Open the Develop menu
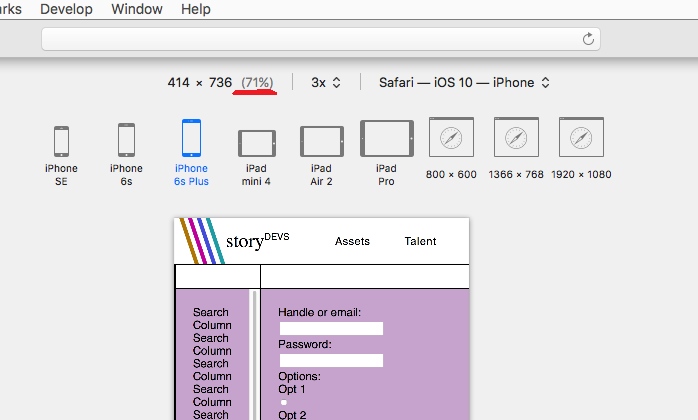The image size is (698, 420). click(x=66, y=9)
